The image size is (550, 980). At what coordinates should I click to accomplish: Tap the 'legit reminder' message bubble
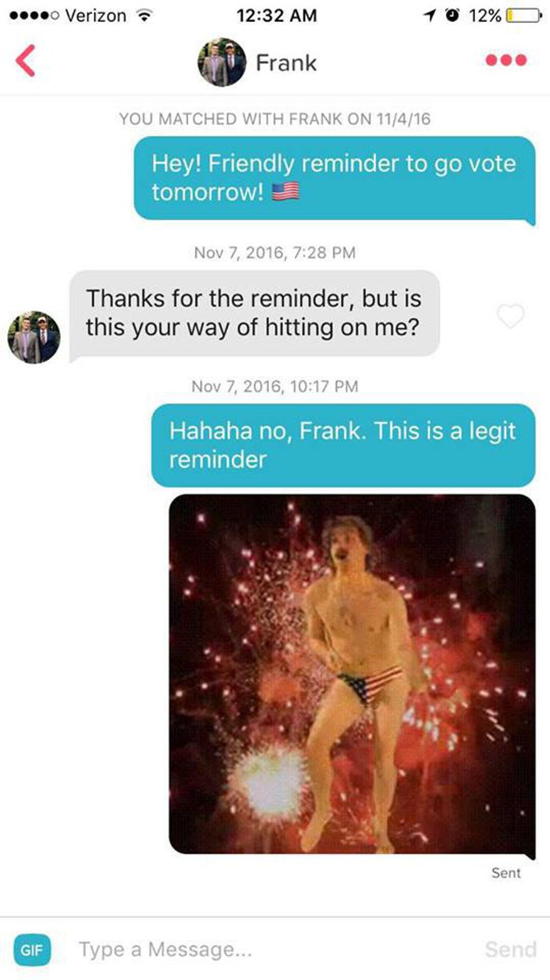pyautogui.click(x=343, y=445)
